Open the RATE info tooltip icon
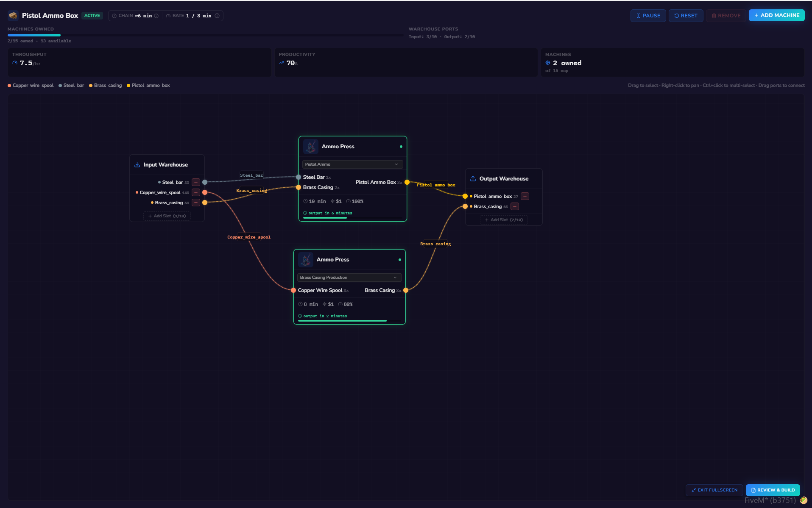 (217, 16)
